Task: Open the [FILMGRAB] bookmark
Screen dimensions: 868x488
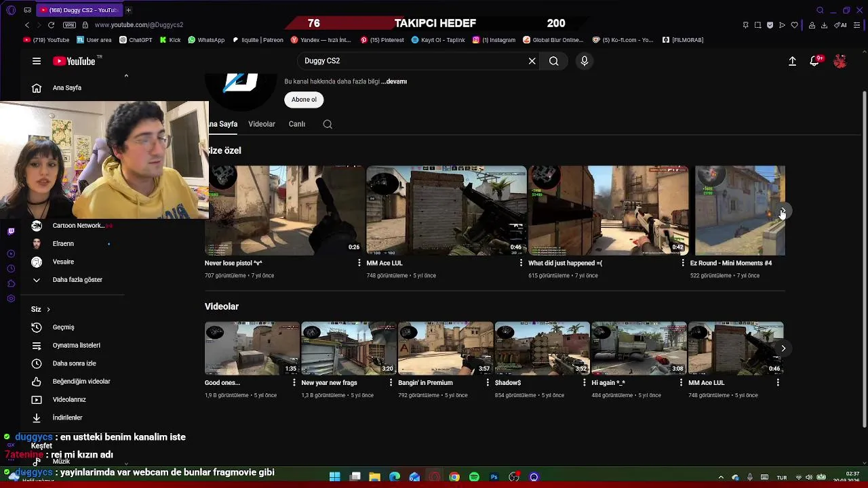Action: click(x=683, y=40)
